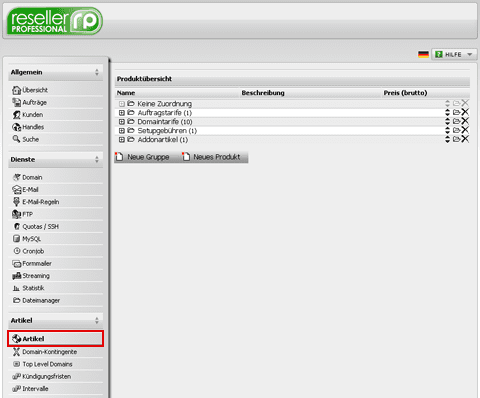This screenshot has height=398, width=480.
Task: Click the FTP icon
Action: [x=17, y=214]
